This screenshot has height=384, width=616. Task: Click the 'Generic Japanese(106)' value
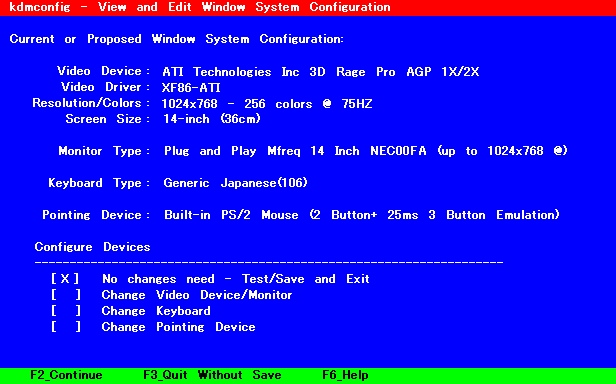235,183
